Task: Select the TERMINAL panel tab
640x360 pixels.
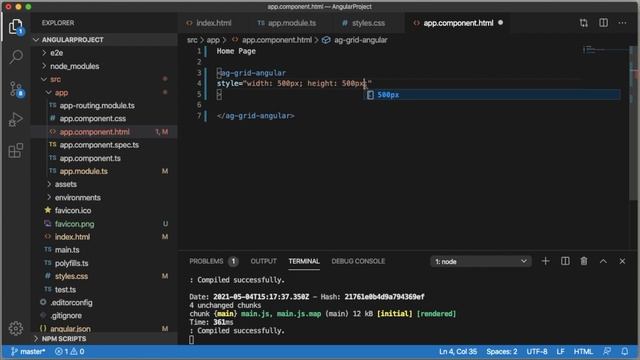Action: point(304,261)
